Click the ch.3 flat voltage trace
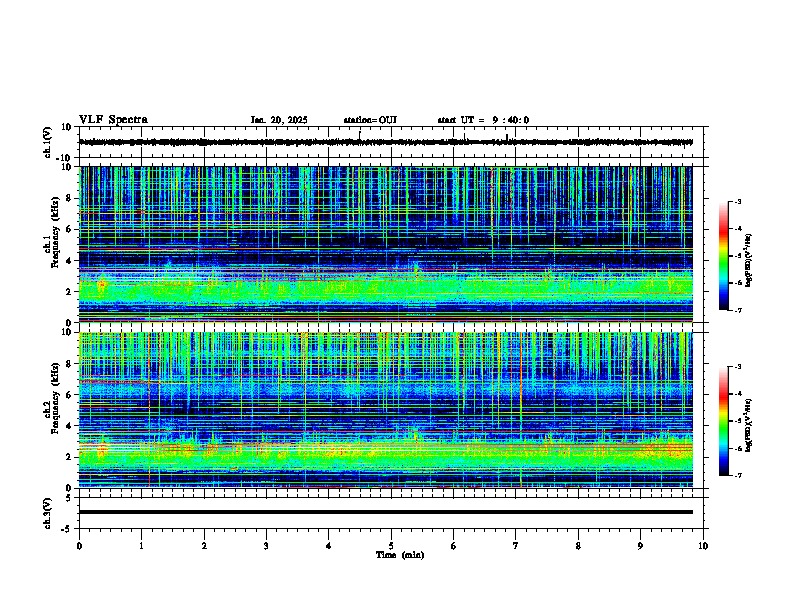Viewport: 792px width, 612px height. (386, 512)
